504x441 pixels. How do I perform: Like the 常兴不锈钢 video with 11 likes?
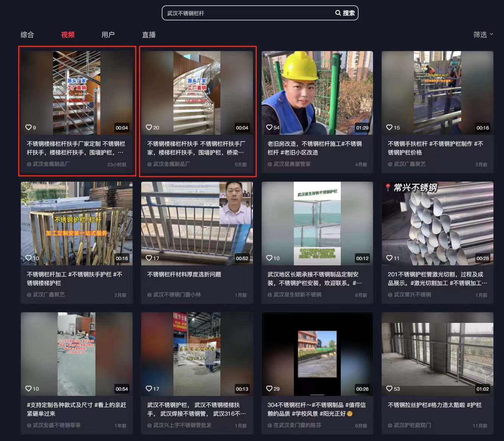[389, 258]
